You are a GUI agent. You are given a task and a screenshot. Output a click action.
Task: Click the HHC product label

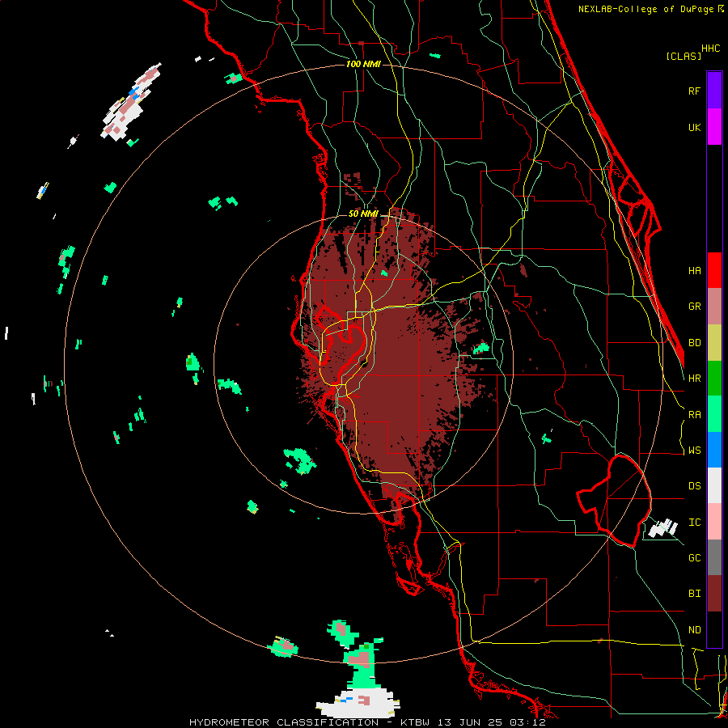[710, 49]
